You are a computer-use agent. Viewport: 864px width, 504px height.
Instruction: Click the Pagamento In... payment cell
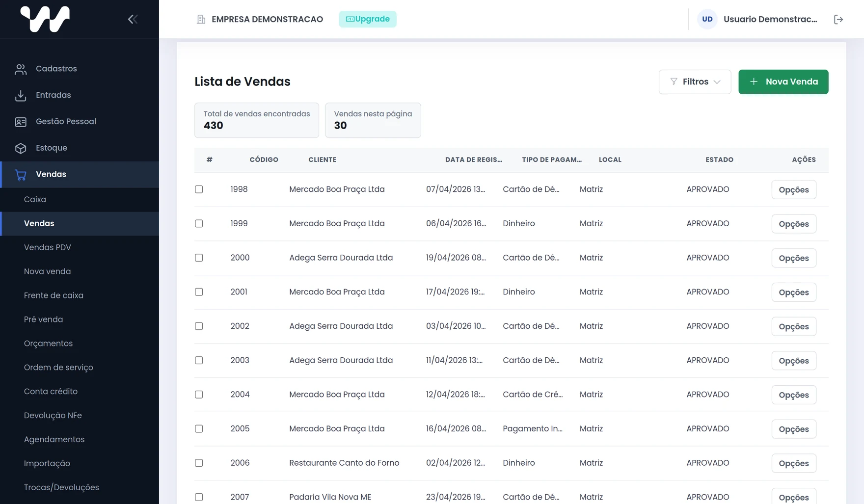tap(533, 428)
